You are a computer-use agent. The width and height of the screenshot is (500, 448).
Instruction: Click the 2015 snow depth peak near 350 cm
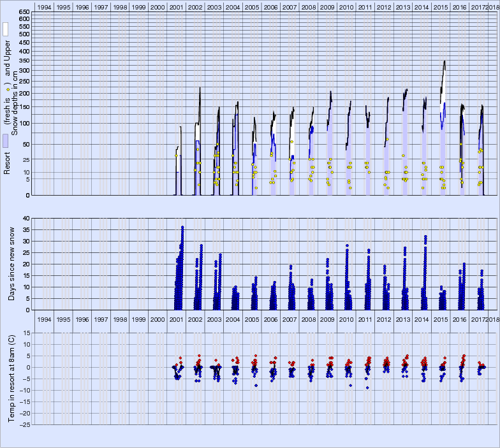pyautogui.click(x=444, y=61)
